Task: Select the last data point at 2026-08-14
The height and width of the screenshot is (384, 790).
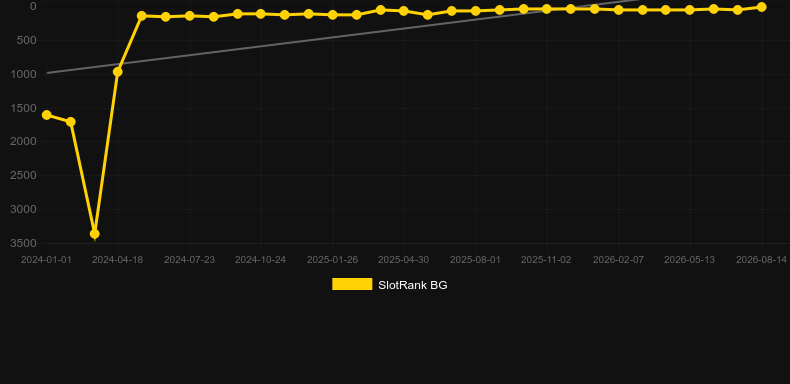Action: (761, 7)
